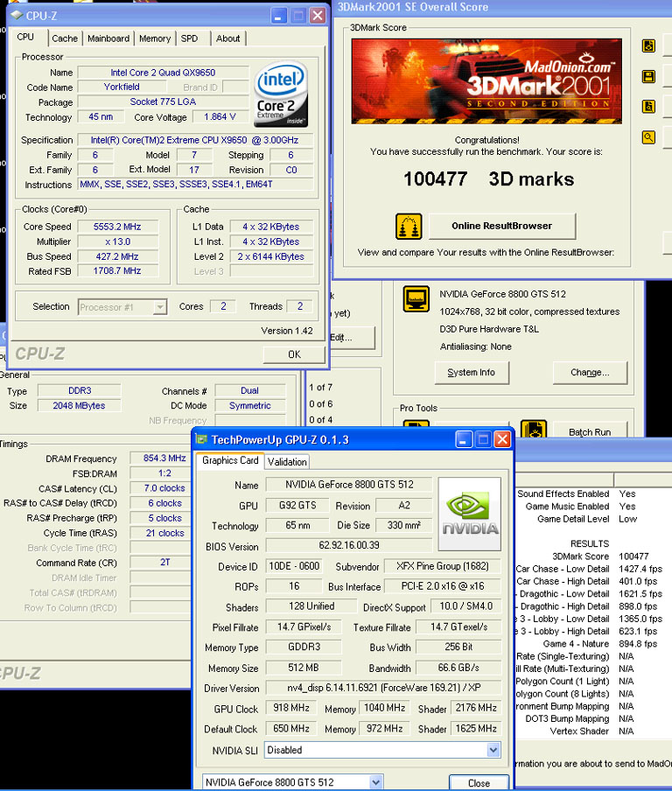Screen dimensions: 672x791
Task: Close GPU-Z with the Close button
Action: click(x=479, y=783)
